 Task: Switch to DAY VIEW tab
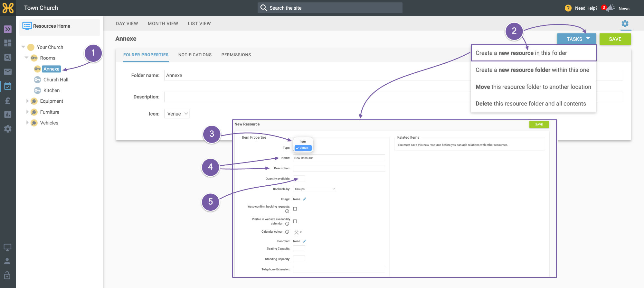127,23
